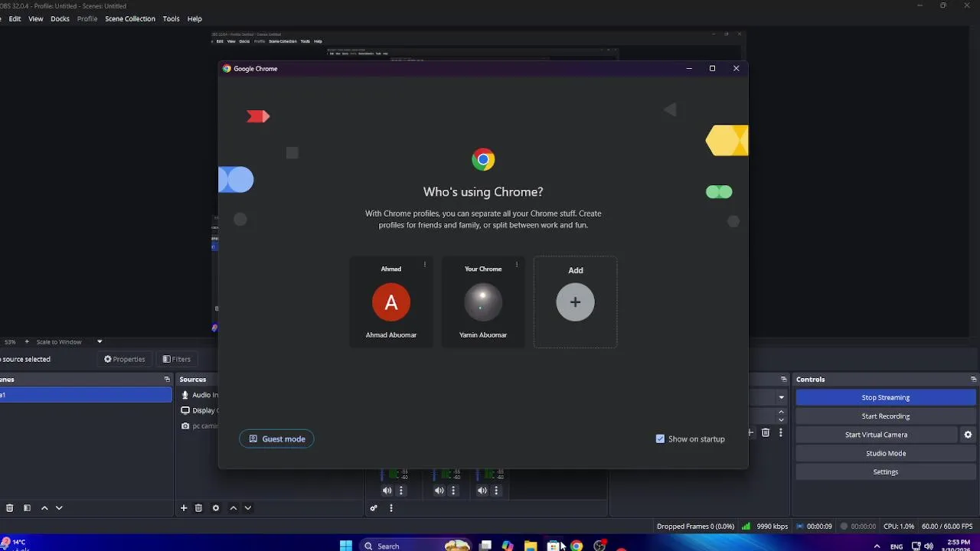Screen dimensions: 980x551
Task: Open advanced audio properties gears icon
Action: pos(374,508)
